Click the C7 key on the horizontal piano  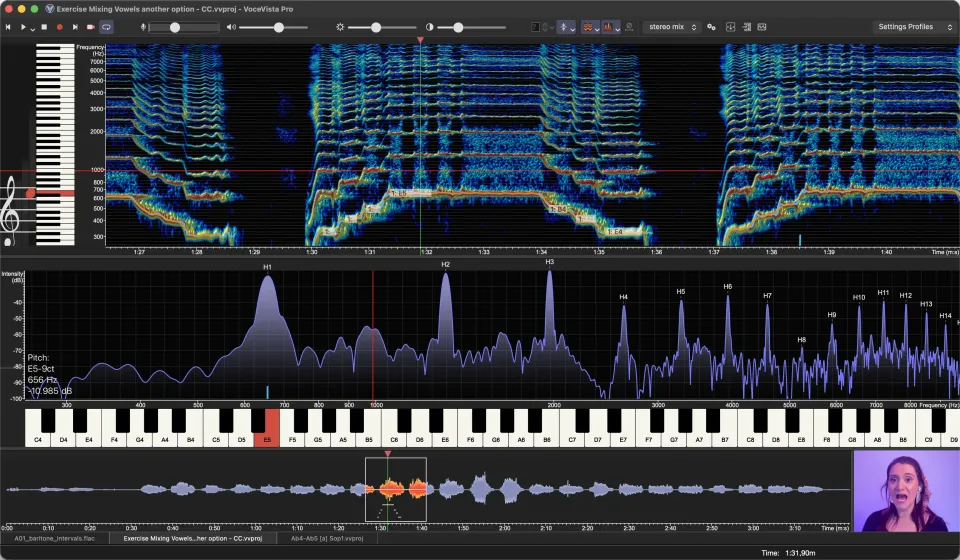coord(572,438)
